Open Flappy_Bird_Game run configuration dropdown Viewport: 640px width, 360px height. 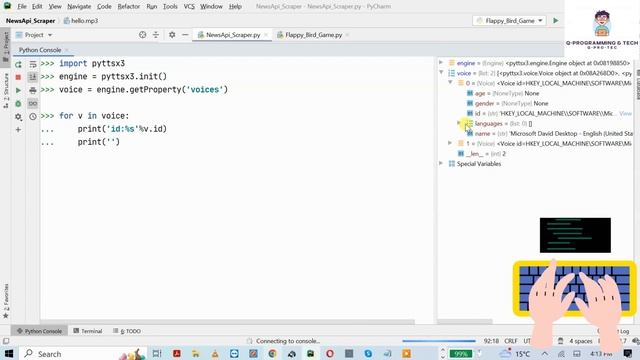509,21
